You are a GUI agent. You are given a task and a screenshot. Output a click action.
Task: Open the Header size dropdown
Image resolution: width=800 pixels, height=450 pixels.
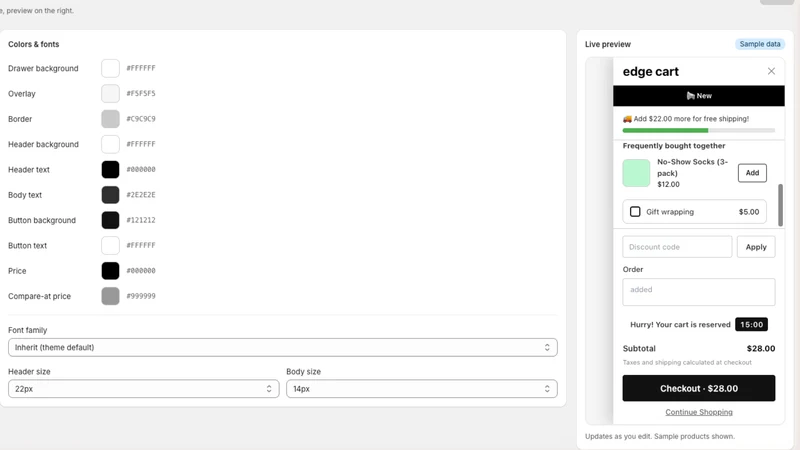click(x=143, y=389)
